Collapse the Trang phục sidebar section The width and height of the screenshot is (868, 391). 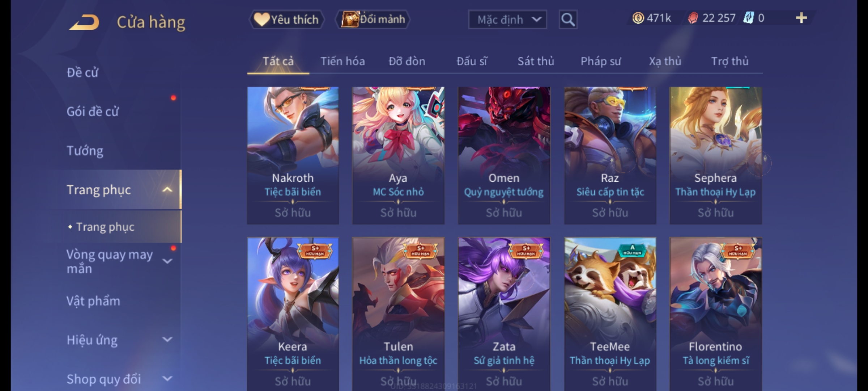[167, 190]
